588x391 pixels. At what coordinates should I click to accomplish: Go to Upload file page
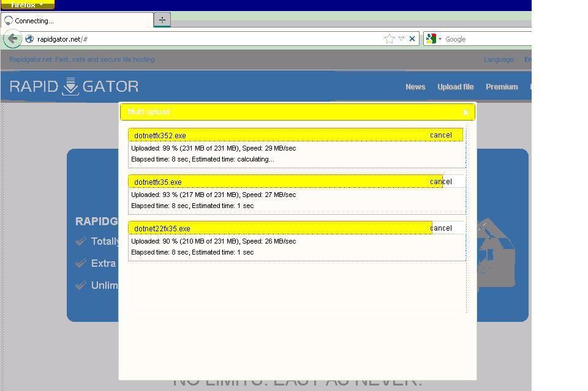[455, 87]
